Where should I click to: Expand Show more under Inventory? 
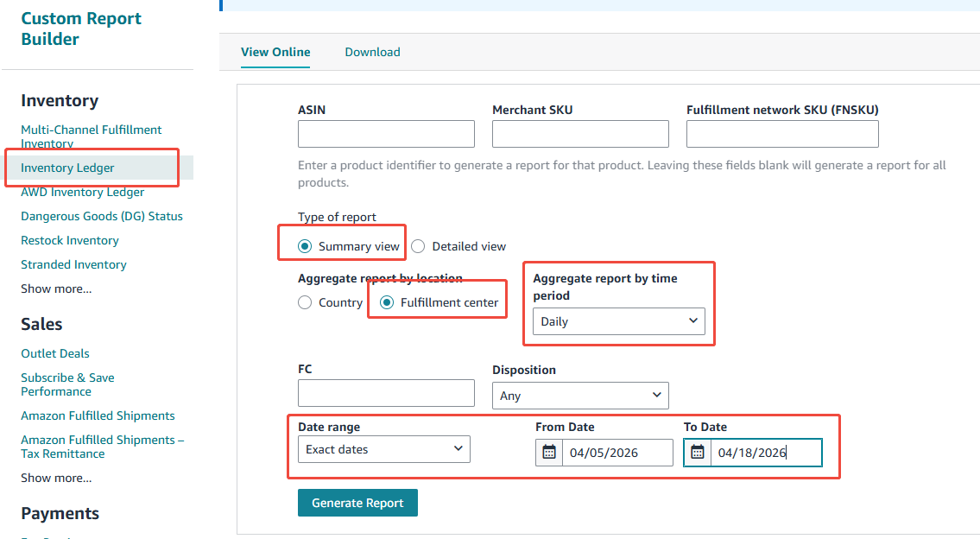(x=56, y=289)
